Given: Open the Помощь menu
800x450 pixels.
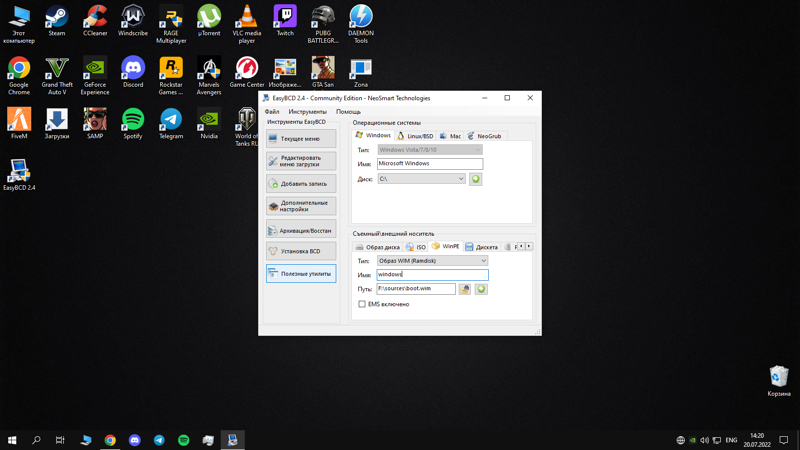Looking at the screenshot, I should click(x=348, y=112).
